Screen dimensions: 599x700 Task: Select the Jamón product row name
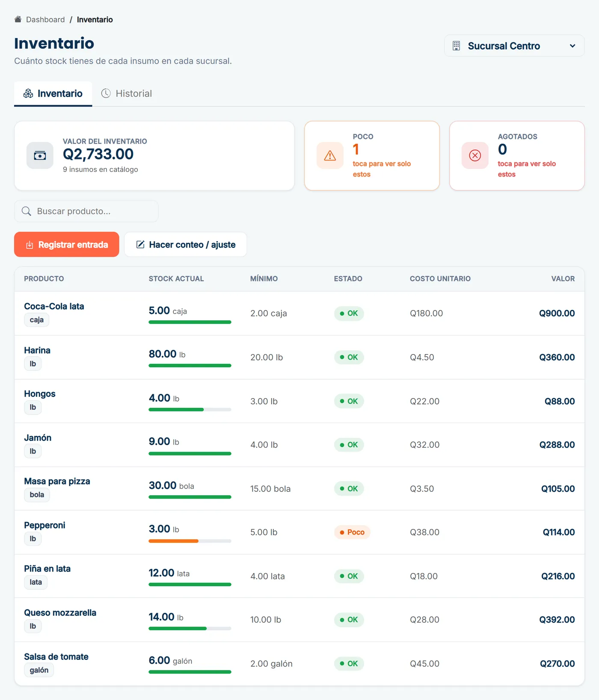point(38,437)
